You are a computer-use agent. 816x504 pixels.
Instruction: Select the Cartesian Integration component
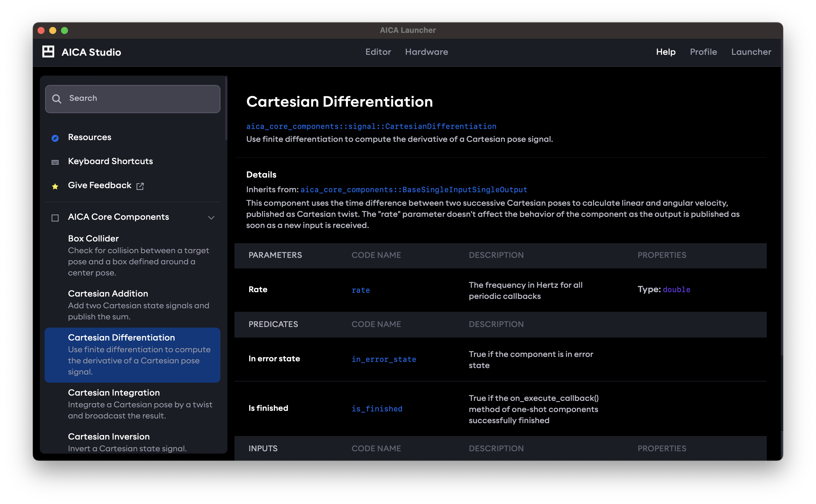point(114,393)
